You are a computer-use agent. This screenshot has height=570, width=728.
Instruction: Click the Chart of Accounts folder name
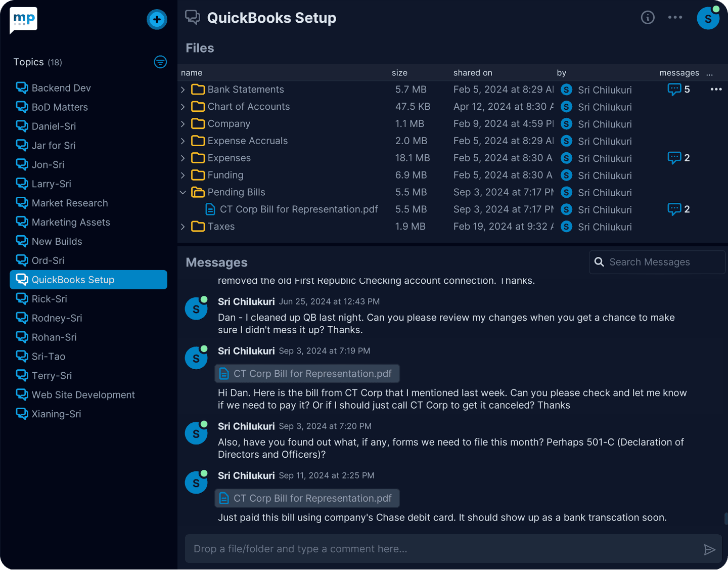pos(249,107)
